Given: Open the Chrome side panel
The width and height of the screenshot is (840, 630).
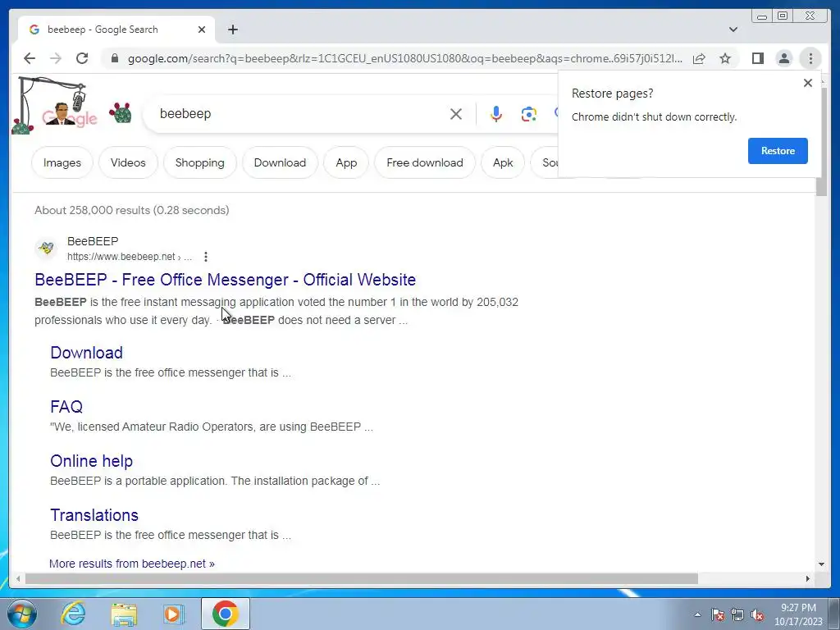Looking at the screenshot, I should pos(757,58).
